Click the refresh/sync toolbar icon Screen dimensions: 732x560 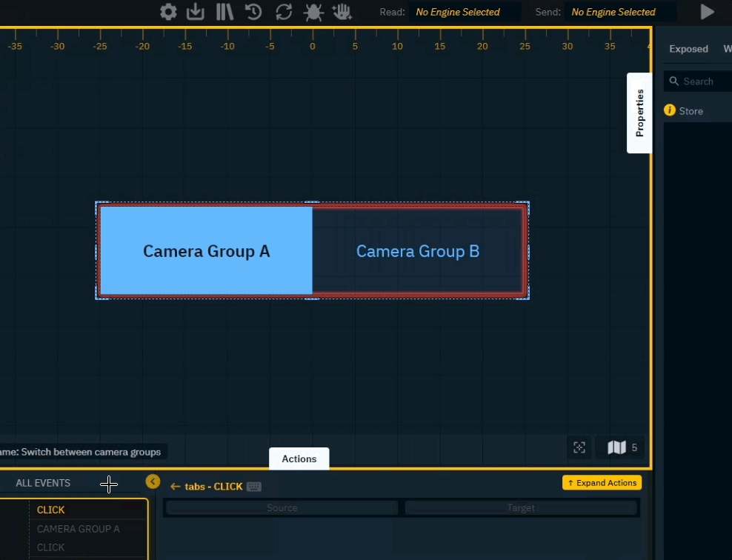point(283,12)
